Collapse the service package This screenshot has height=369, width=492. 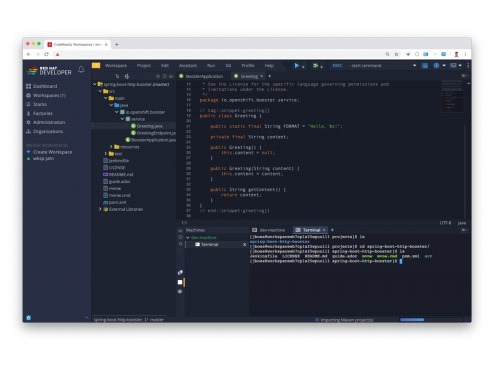(122, 119)
